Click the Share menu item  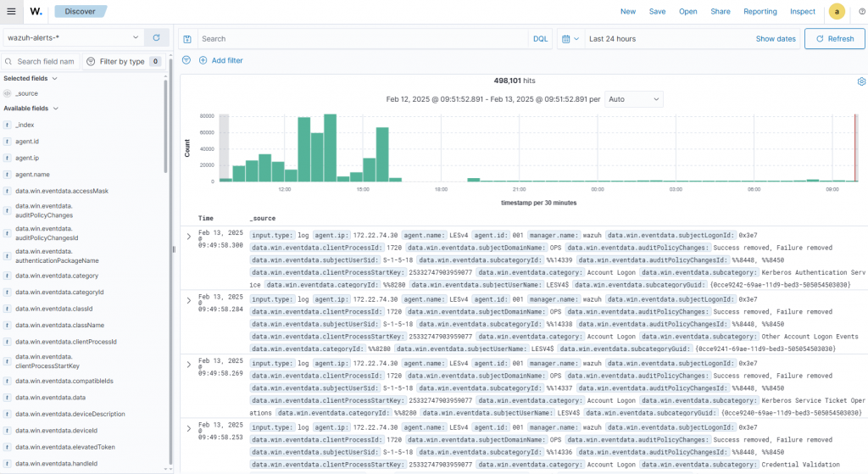point(721,12)
